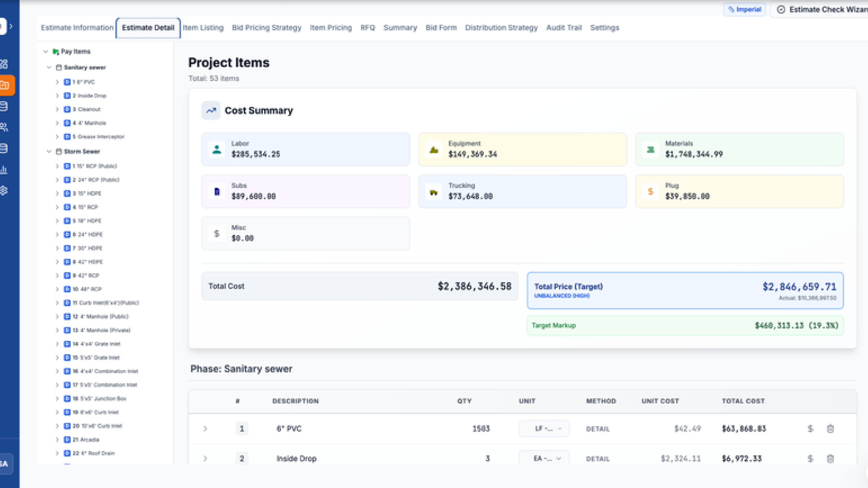Delete Inside Drop row via trash icon
The width and height of the screenshot is (868, 488).
[x=830, y=458]
